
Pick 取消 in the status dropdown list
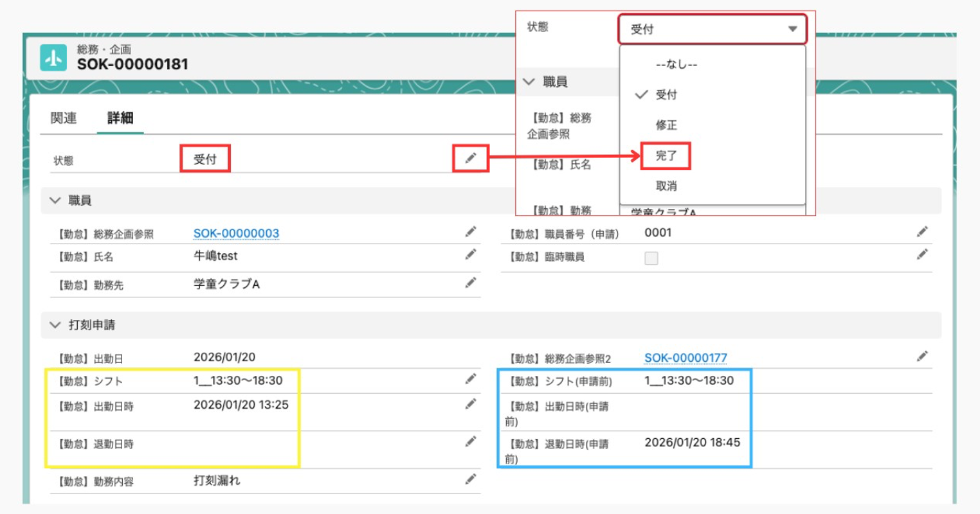pos(666,186)
